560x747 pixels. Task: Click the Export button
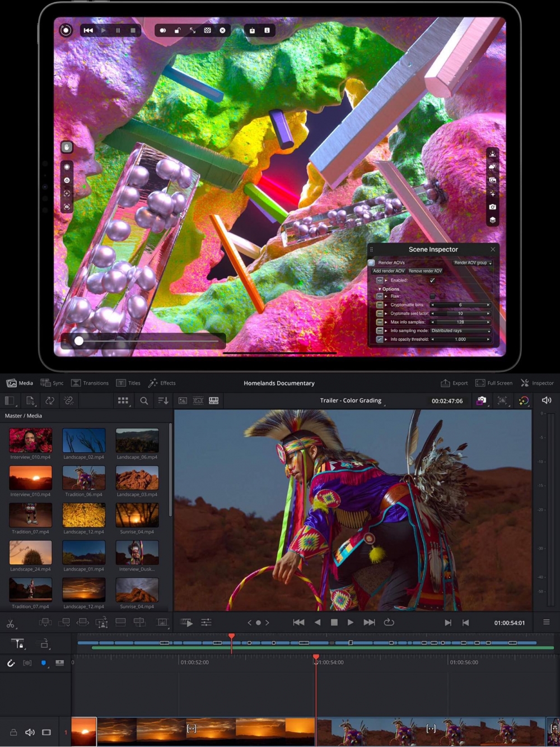[x=454, y=383]
